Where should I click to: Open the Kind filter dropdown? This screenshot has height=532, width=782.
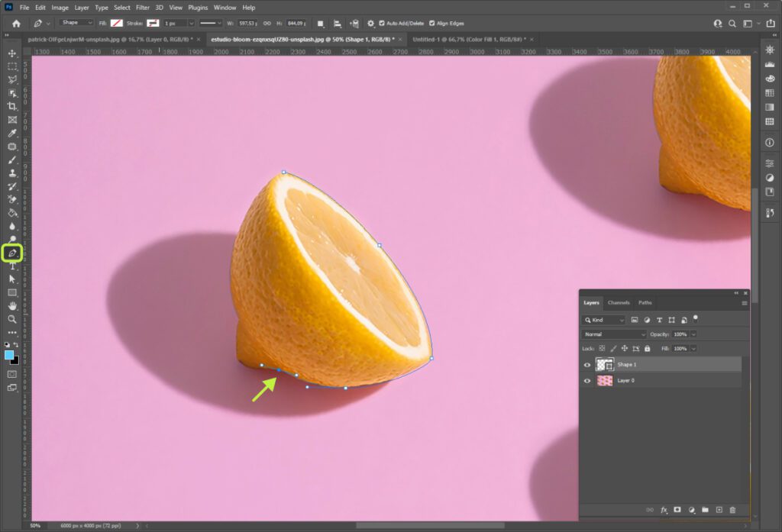pyautogui.click(x=604, y=320)
